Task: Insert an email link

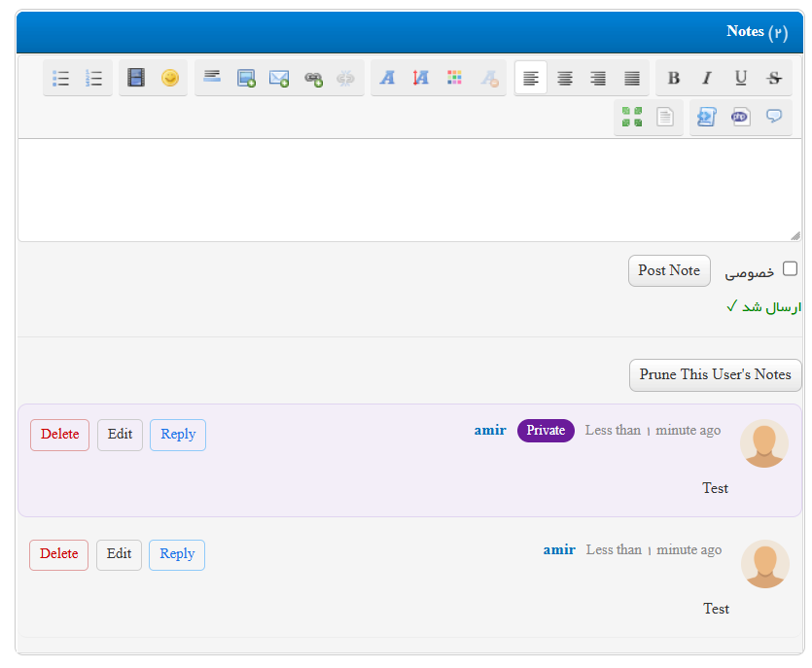Action: pos(279,78)
